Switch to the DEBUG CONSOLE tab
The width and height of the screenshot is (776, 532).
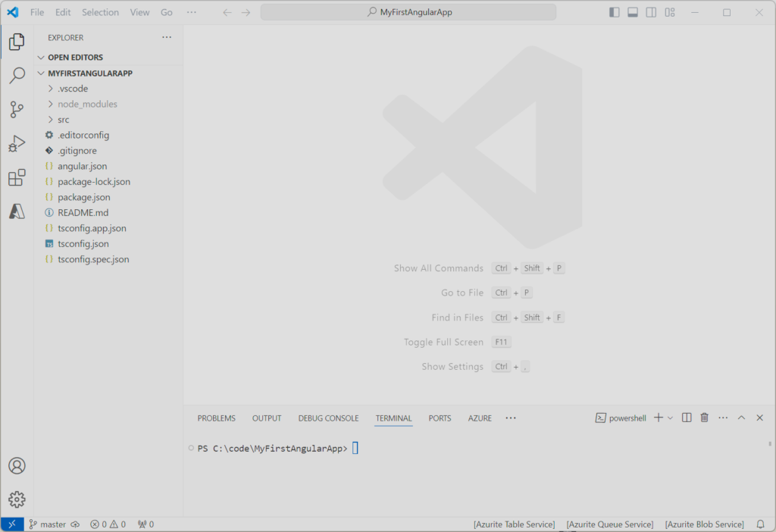coord(328,418)
